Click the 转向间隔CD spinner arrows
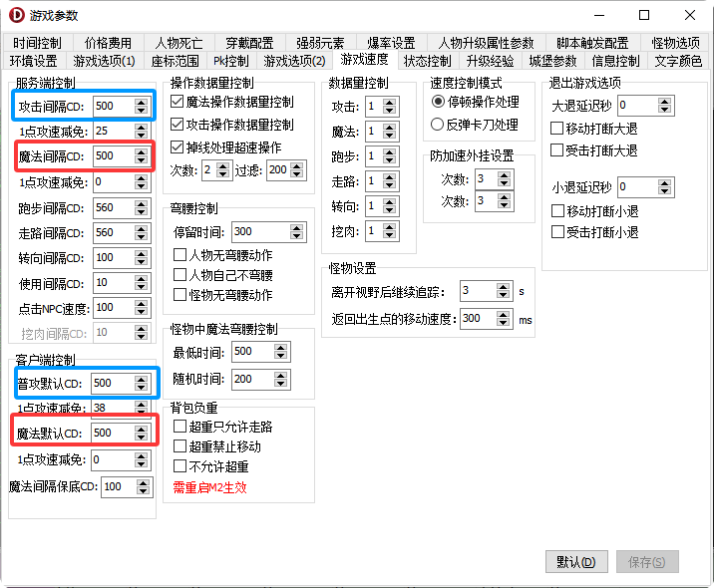Image resolution: width=714 pixels, height=588 pixels. (142, 257)
